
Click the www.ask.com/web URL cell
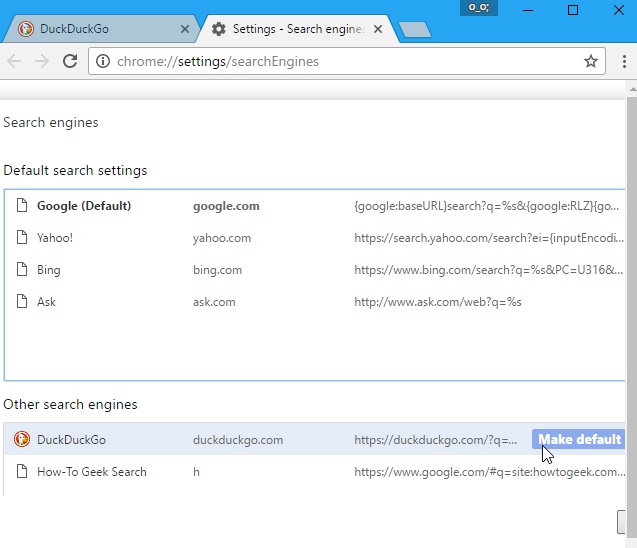[x=438, y=302]
